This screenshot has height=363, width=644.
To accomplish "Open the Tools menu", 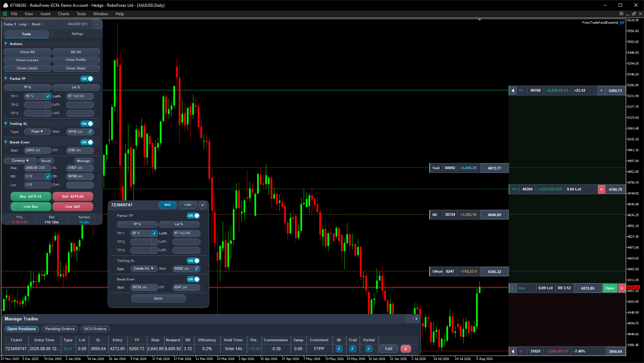I will point(81,14).
